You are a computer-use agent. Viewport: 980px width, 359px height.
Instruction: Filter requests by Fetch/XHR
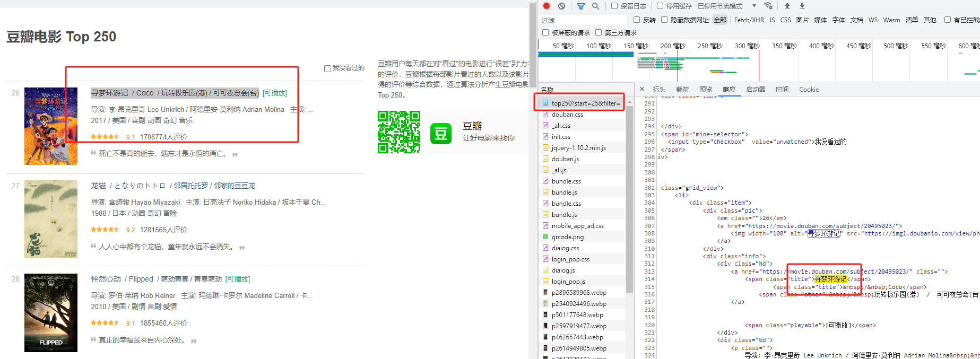(x=749, y=20)
